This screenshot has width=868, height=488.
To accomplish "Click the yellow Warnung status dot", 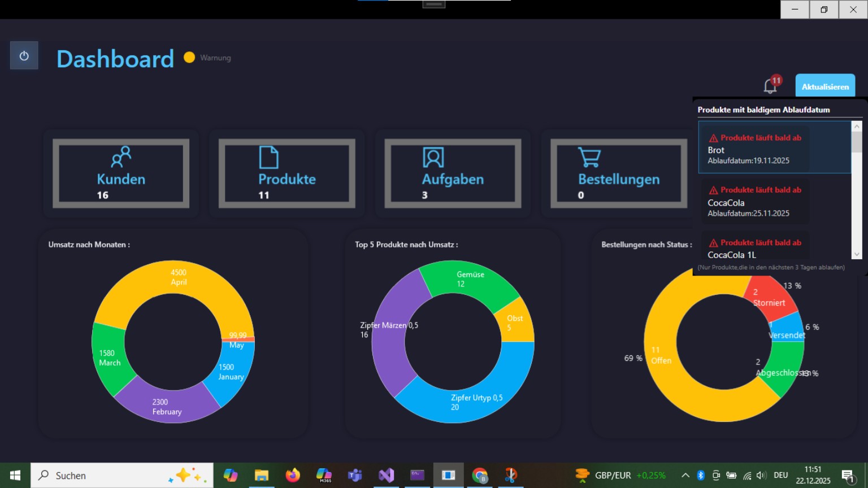I will pos(189,58).
